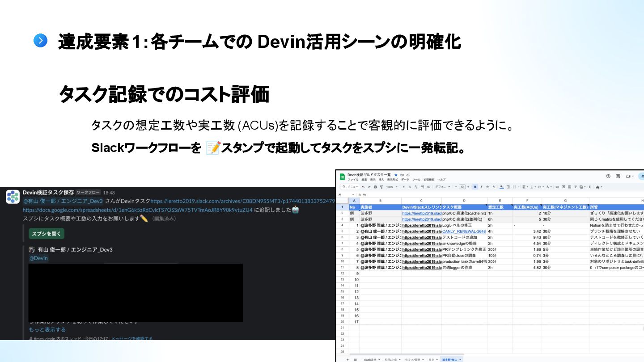This screenshot has height=362, width=644.
Task: Toggle bold formatting in Sheets toolbar
Action: coord(475,187)
